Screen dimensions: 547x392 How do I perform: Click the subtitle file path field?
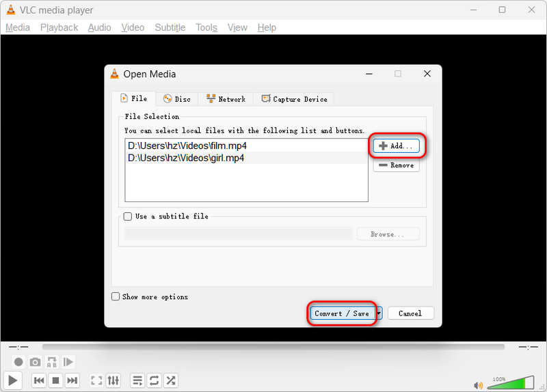(x=238, y=234)
